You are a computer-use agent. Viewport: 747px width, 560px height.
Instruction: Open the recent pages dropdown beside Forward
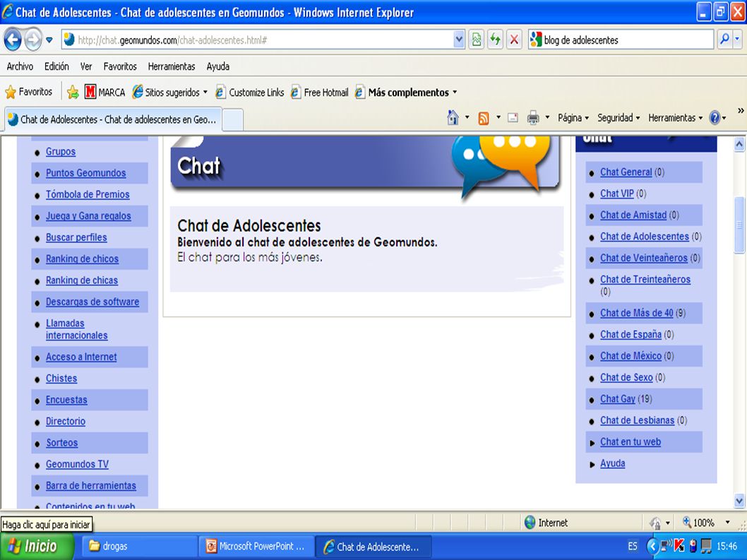pyautogui.click(x=49, y=40)
